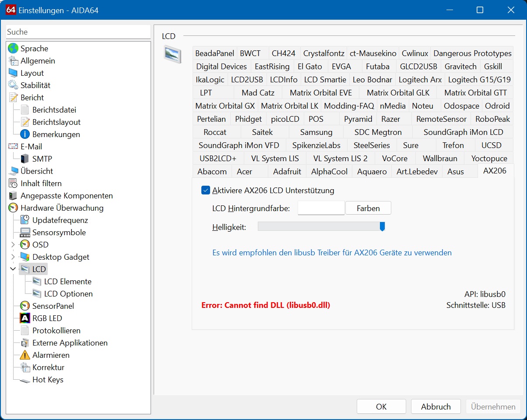Viewport: 527px width, 420px height.
Task: Click the SensorPanel gauge icon
Action: (x=25, y=306)
